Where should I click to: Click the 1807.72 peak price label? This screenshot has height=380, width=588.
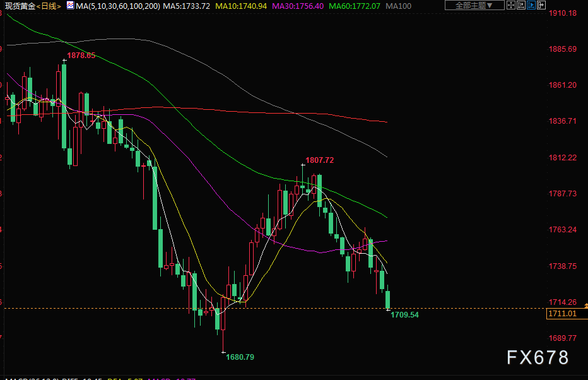(x=319, y=160)
